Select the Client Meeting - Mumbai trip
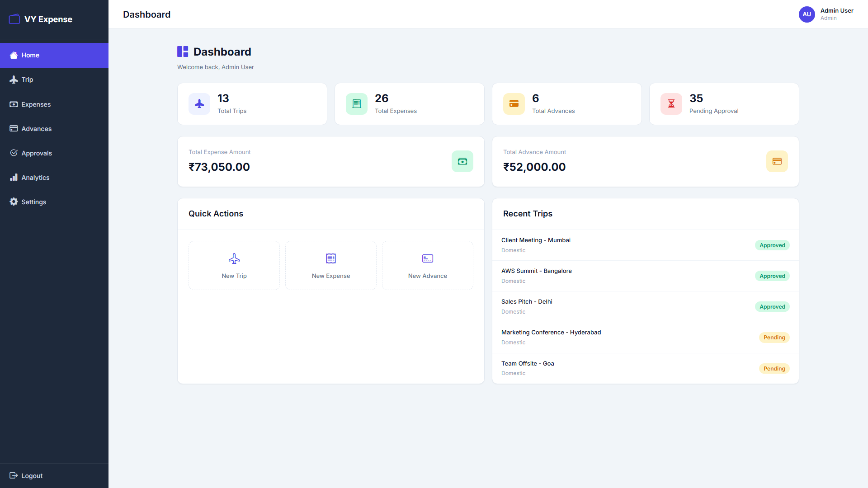The width and height of the screenshot is (868, 488). click(535, 240)
